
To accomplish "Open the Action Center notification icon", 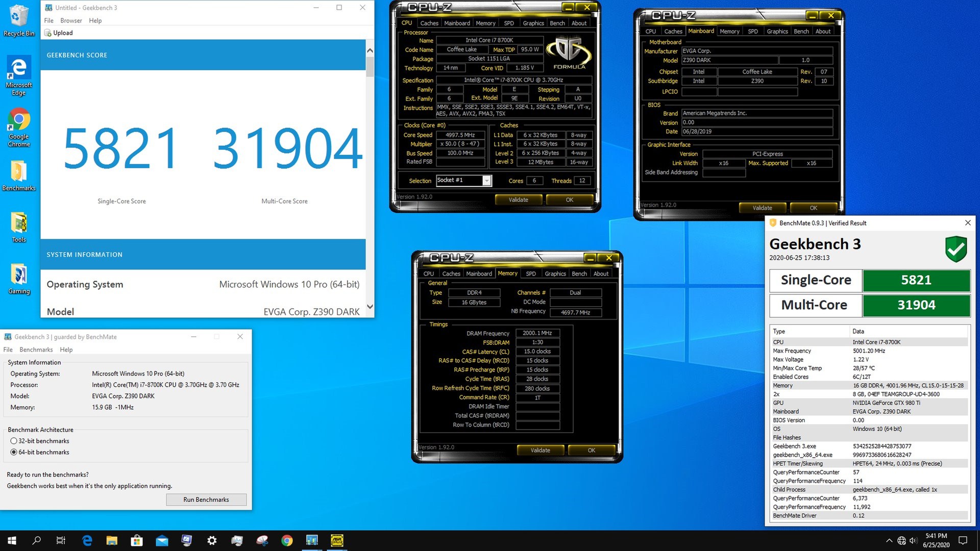I will coord(963,540).
